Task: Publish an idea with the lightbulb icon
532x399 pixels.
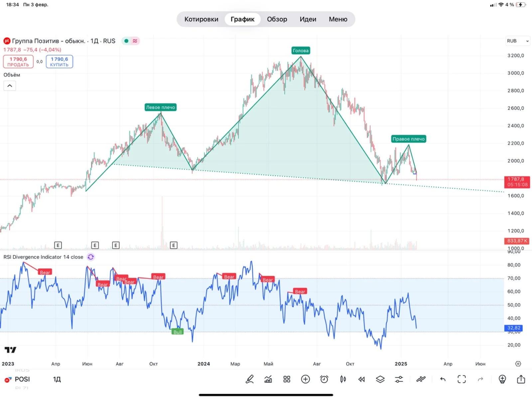Action: point(502,379)
